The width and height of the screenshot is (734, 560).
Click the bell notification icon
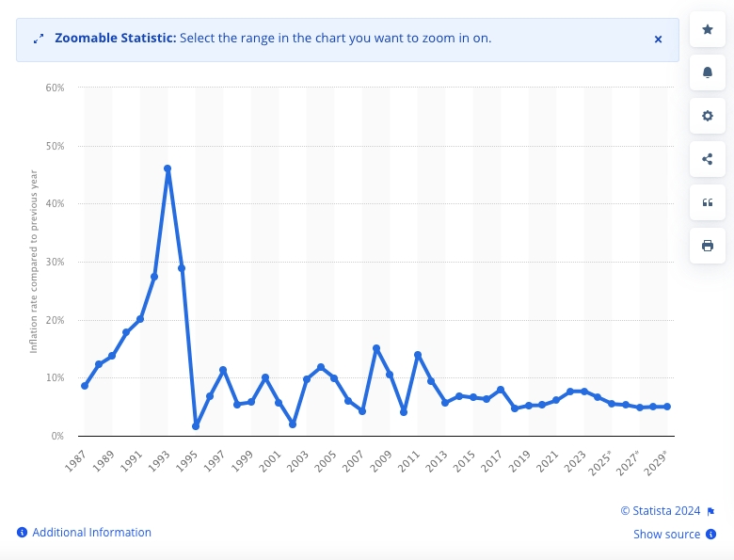tap(708, 72)
